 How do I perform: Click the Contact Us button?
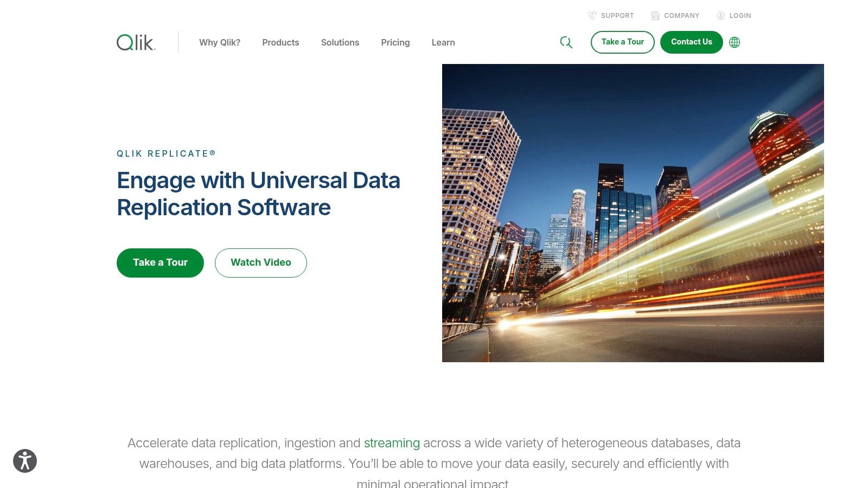coord(691,42)
